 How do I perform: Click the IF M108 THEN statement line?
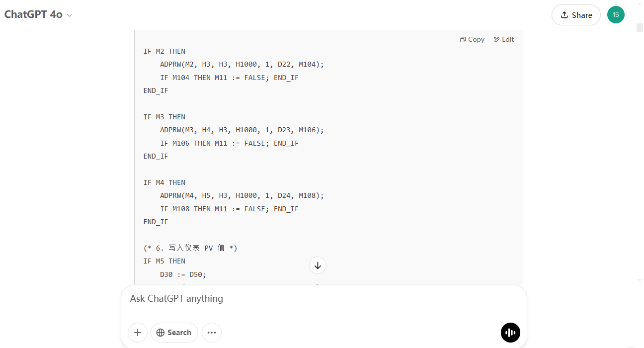click(x=229, y=209)
